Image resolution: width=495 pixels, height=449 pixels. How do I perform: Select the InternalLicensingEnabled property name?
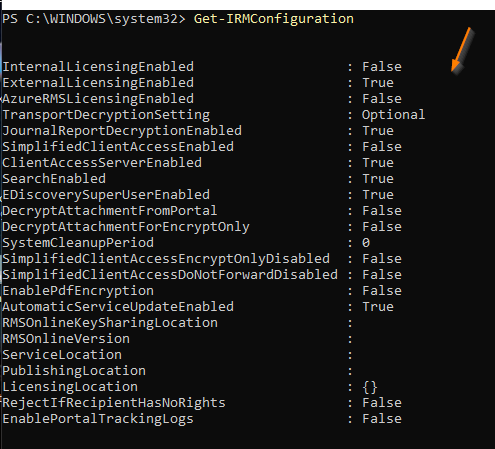(98, 67)
